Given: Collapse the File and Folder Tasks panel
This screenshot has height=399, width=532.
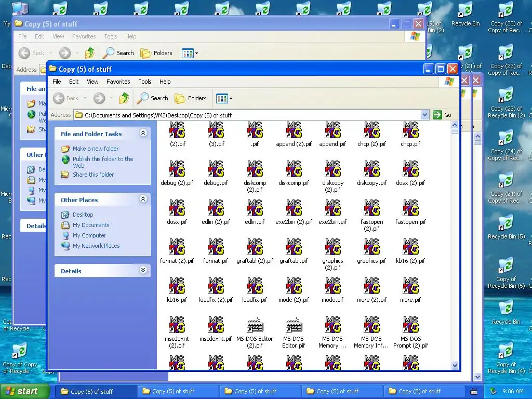Looking at the screenshot, I should [143, 133].
